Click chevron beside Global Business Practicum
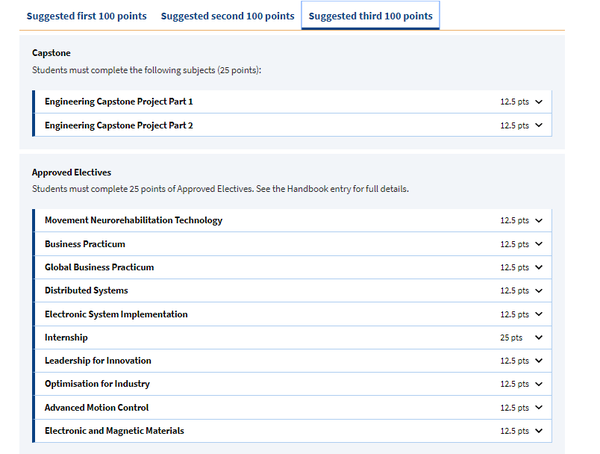 click(539, 267)
